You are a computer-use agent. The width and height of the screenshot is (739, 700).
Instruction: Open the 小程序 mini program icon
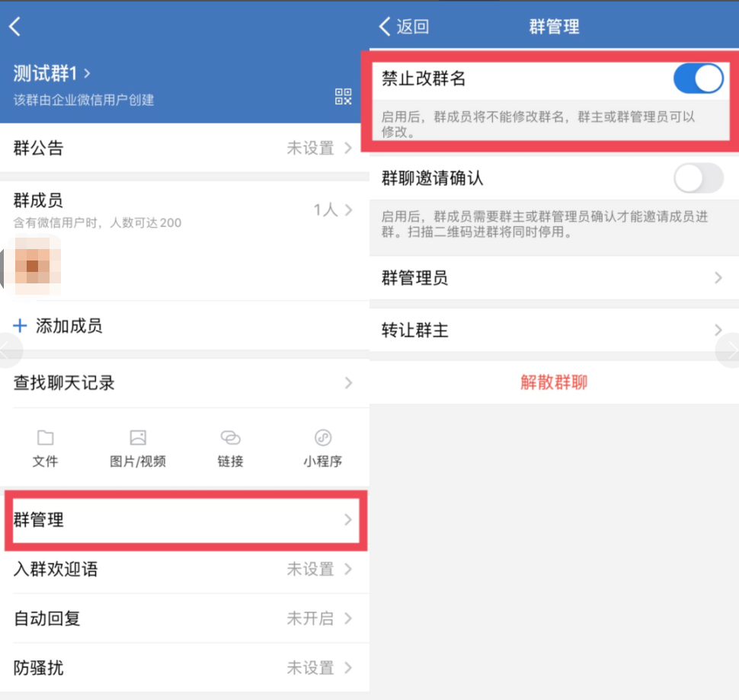[323, 438]
